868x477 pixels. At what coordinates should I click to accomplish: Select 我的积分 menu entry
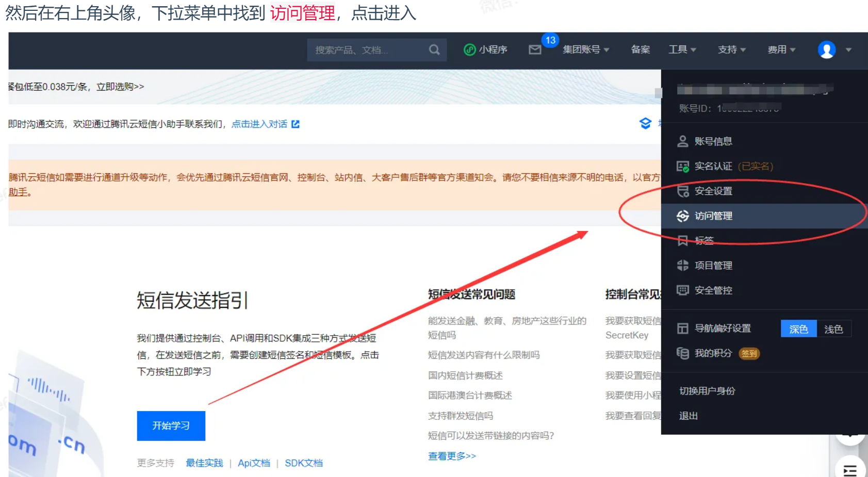(713, 353)
